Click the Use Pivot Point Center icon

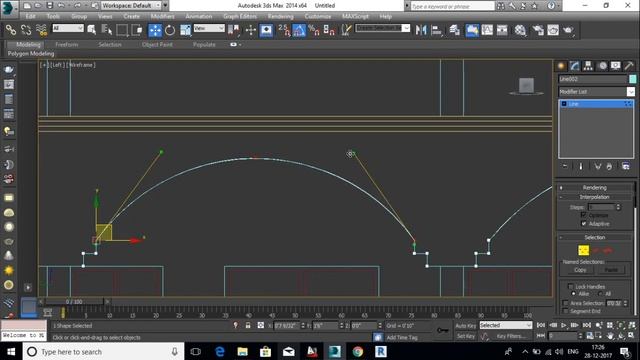pyautogui.click(x=233, y=30)
